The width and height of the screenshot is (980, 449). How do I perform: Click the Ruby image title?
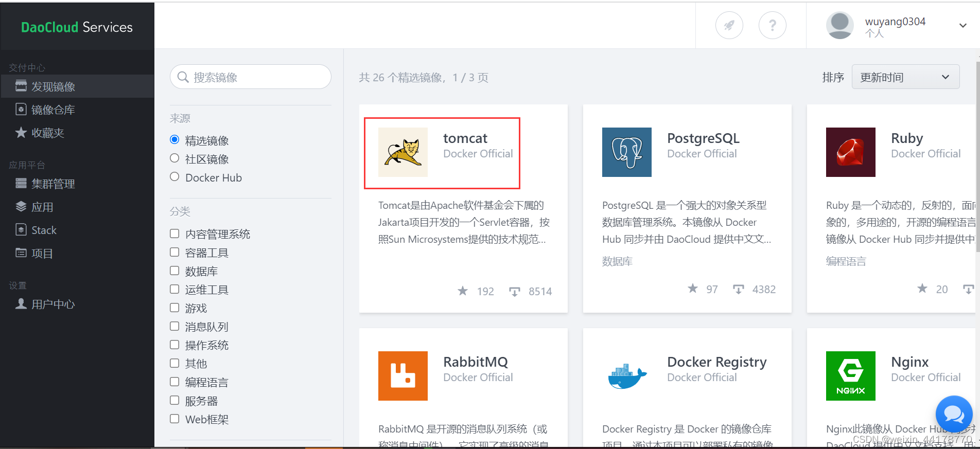[907, 138]
